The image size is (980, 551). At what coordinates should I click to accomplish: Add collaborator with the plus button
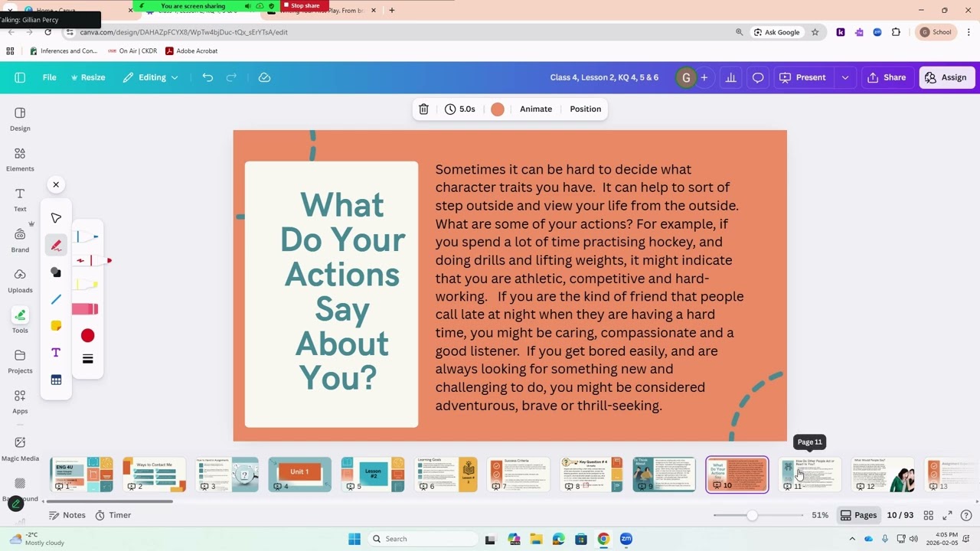[704, 77]
